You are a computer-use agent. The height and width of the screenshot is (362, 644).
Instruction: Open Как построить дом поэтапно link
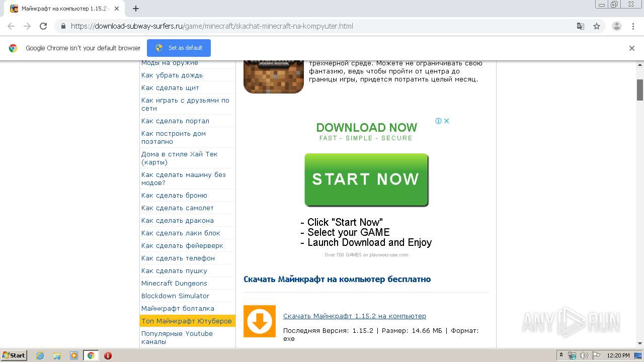coord(174,137)
